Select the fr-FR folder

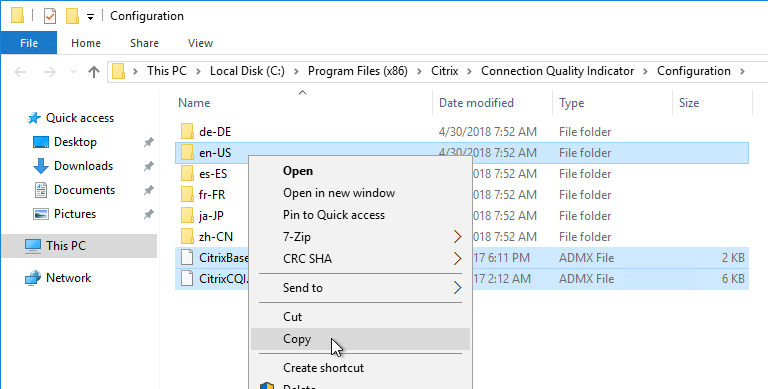[x=212, y=195]
